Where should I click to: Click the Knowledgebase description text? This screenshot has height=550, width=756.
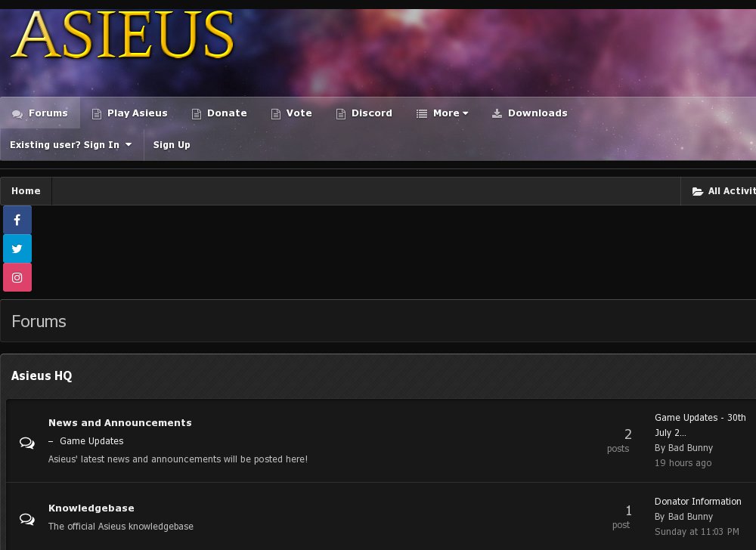pos(120,527)
